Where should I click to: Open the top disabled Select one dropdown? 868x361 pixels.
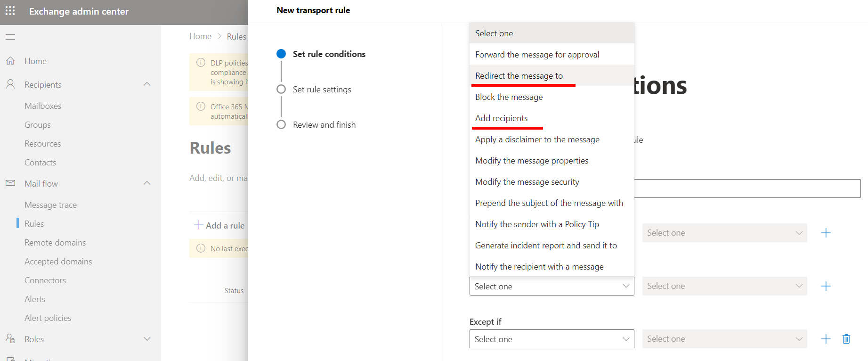click(x=724, y=233)
